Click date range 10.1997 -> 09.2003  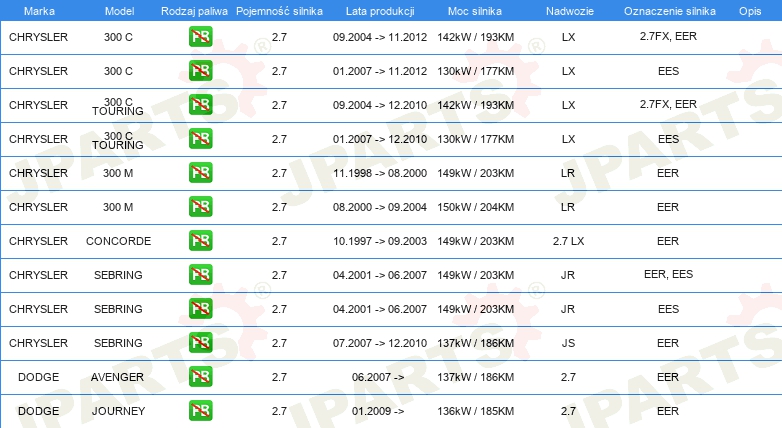tap(380, 241)
